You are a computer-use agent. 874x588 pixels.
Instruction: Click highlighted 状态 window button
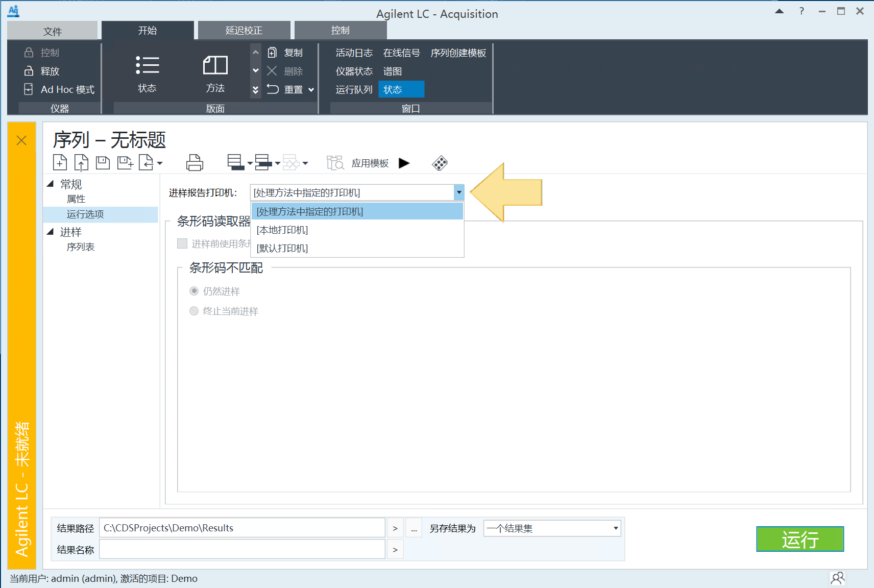[x=401, y=89]
